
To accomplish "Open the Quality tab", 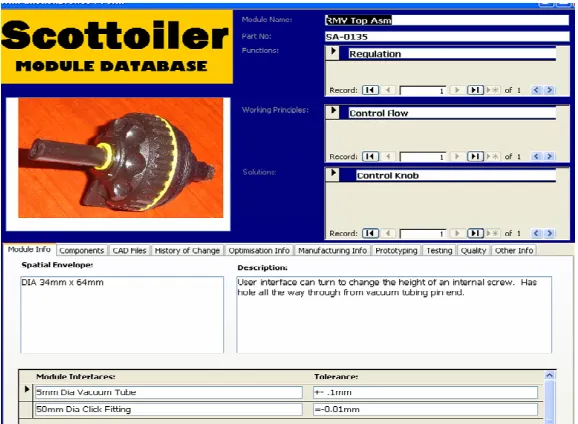I will 473,251.
